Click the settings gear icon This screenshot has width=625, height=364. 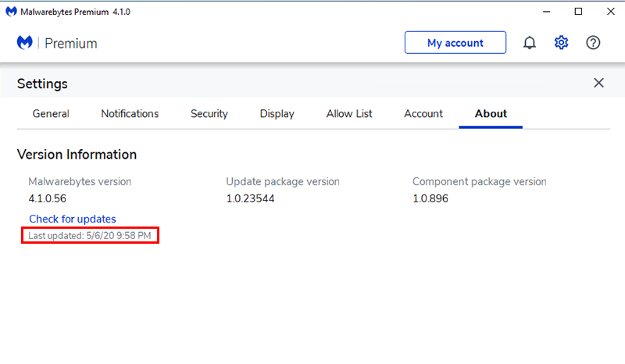pyautogui.click(x=561, y=43)
